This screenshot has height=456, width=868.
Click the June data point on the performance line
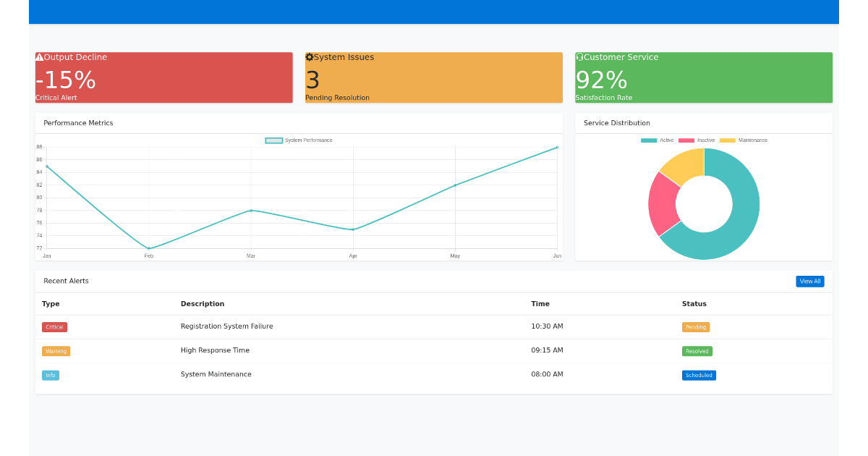pyautogui.click(x=557, y=147)
